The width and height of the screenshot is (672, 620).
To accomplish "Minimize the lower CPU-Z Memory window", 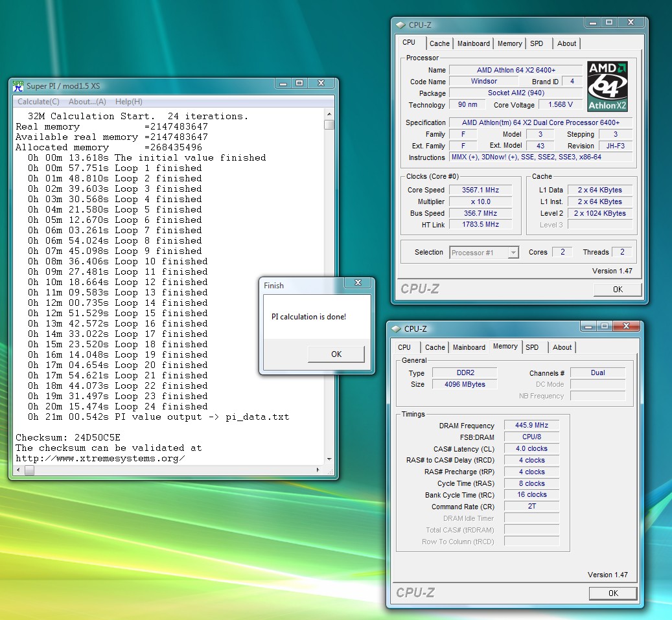I will click(588, 327).
